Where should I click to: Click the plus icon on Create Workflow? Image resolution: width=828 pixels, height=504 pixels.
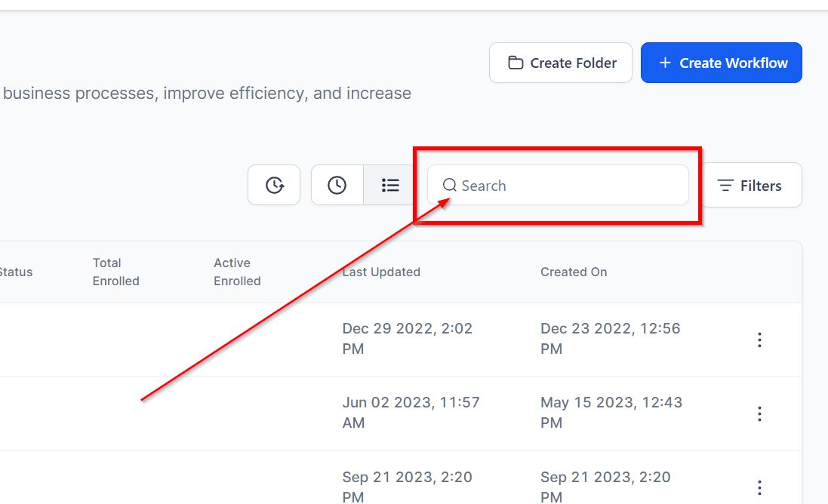click(x=666, y=63)
